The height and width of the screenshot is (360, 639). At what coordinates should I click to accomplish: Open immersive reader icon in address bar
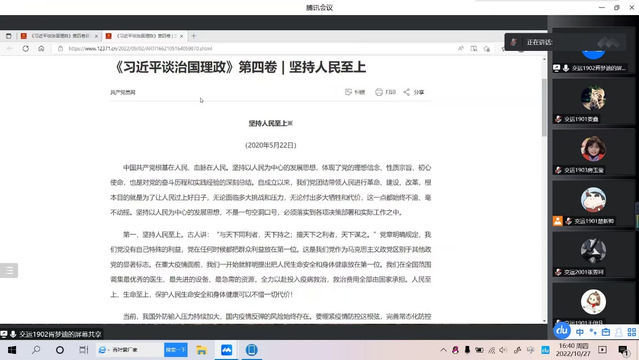tap(474, 49)
